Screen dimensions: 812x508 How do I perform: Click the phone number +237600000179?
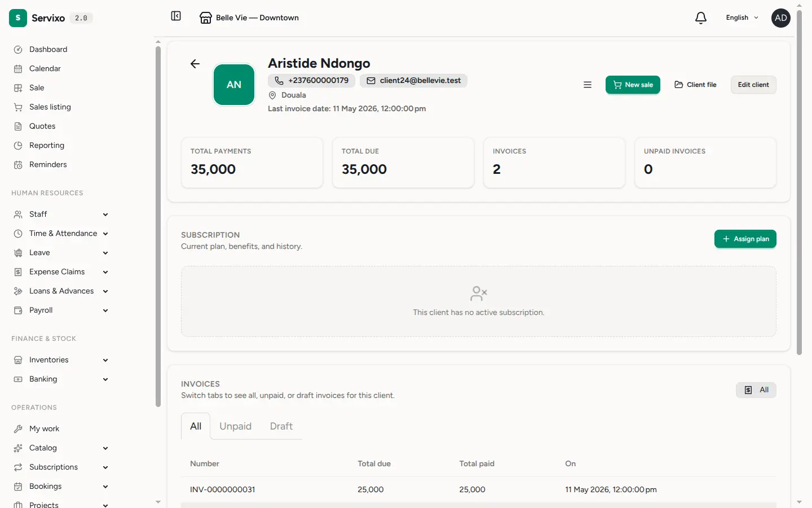click(x=312, y=81)
